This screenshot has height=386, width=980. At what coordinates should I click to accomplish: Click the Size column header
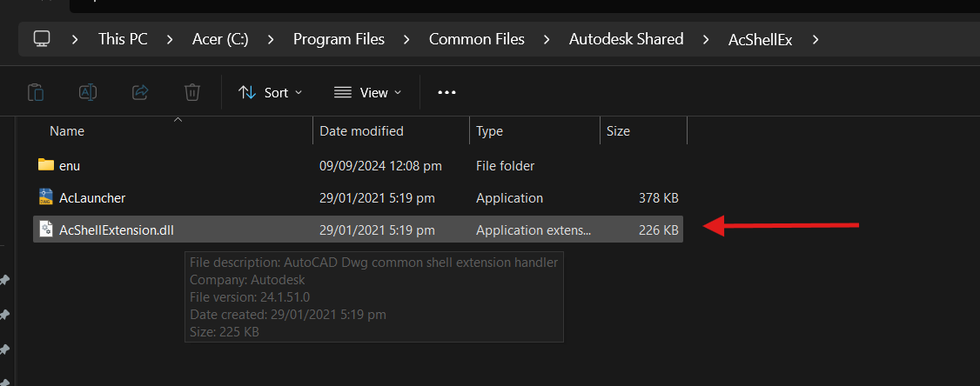point(618,131)
